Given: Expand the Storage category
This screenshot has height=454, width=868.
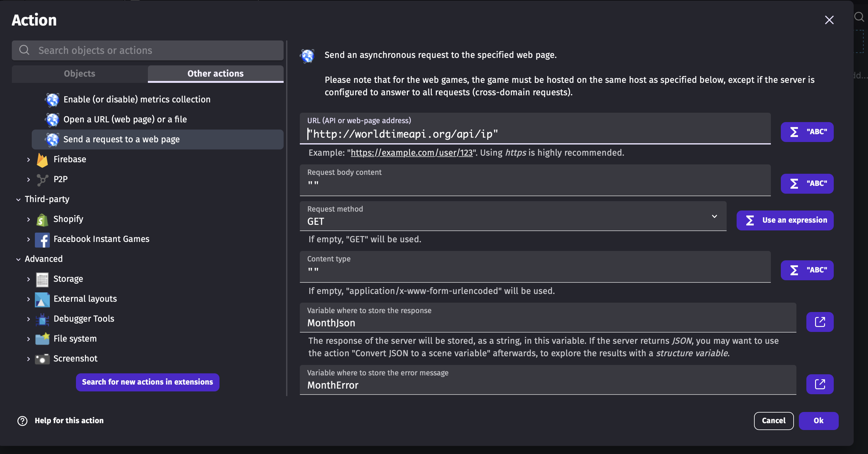Looking at the screenshot, I should (x=29, y=279).
